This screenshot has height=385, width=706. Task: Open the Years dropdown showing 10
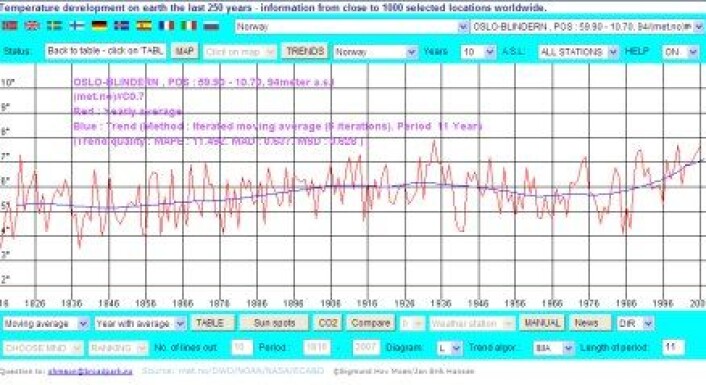[x=478, y=52]
